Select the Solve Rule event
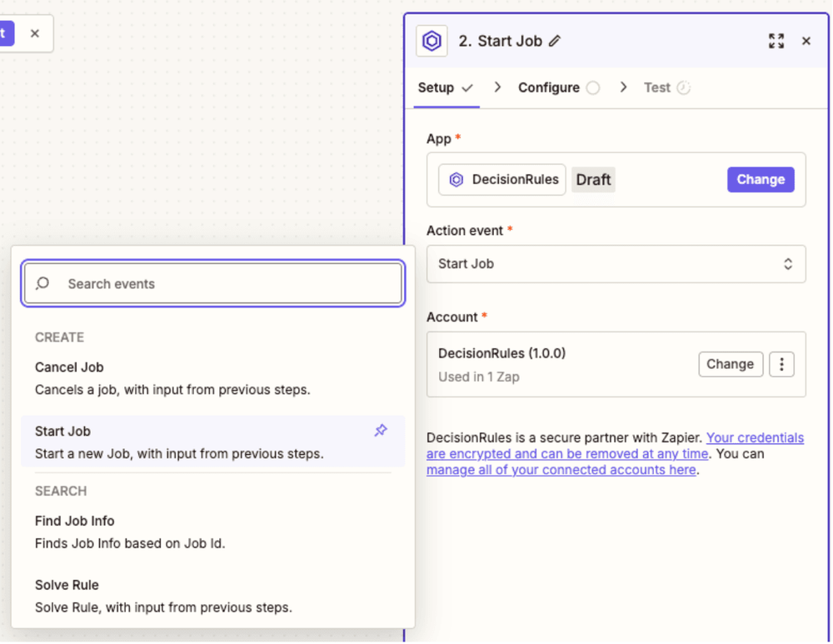 (212, 596)
